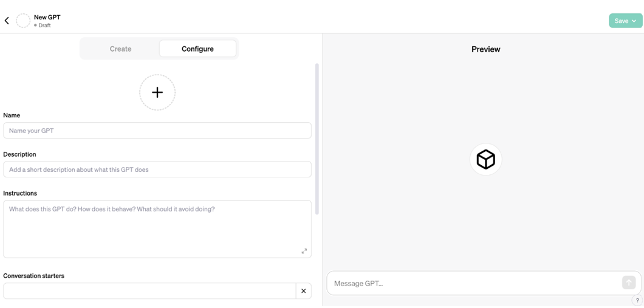The width and height of the screenshot is (644, 308).
Task: Add a GPT image with the plus icon
Action: (157, 92)
